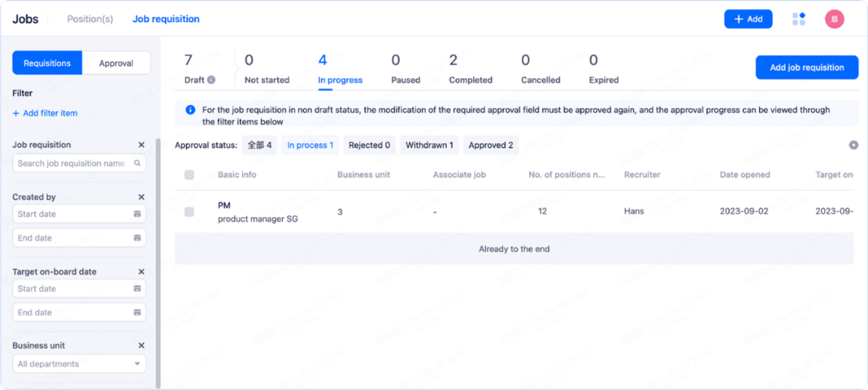Screen dimensions: 868x390
Task: Select the Completed status tab
Action: click(x=470, y=70)
